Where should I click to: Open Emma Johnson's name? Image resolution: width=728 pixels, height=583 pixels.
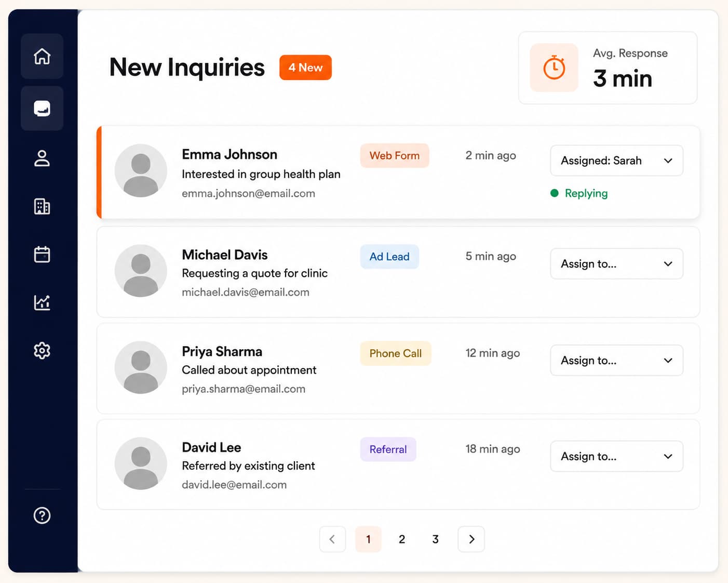pyautogui.click(x=230, y=154)
